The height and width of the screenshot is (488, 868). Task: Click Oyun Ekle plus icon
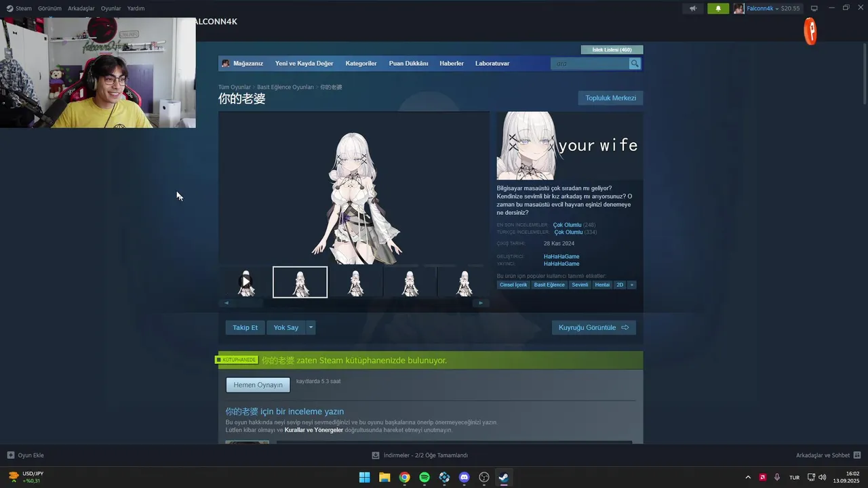click(x=10, y=455)
